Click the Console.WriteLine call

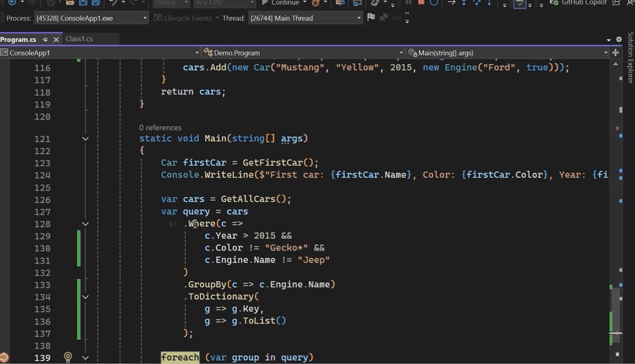click(207, 175)
